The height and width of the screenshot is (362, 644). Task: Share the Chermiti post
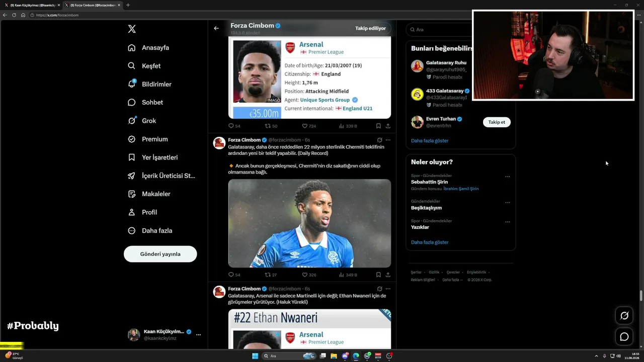[x=388, y=275]
